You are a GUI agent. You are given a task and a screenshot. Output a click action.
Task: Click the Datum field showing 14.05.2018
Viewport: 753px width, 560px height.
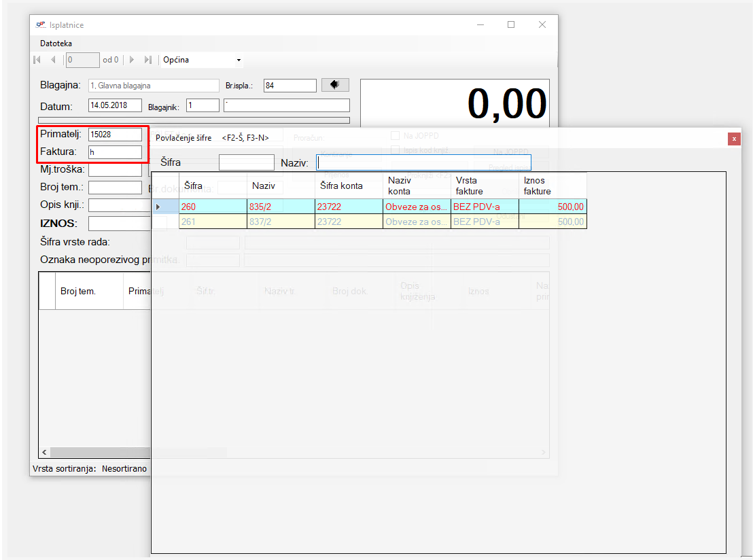coord(115,105)
